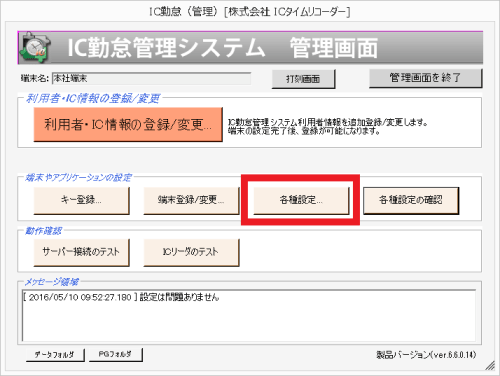Open 利用者・IC情報の登録/変更 button

point(128,124)
